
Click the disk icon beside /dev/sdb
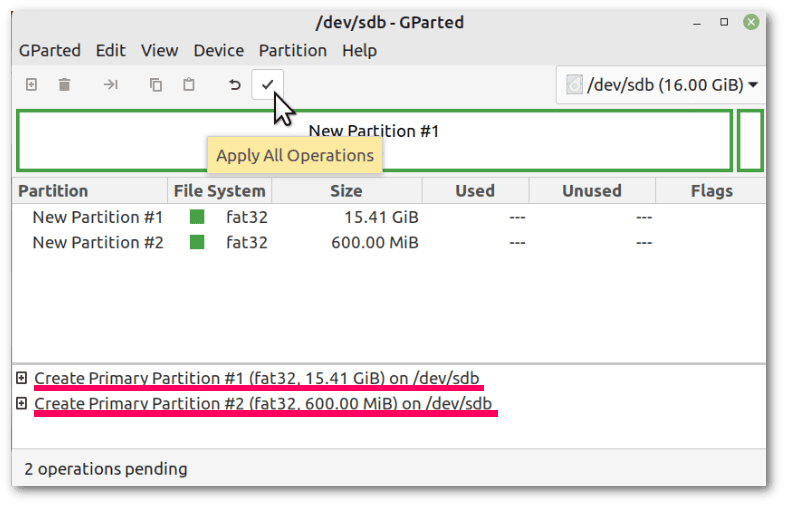pyautogui.click(x=574, y=85)
